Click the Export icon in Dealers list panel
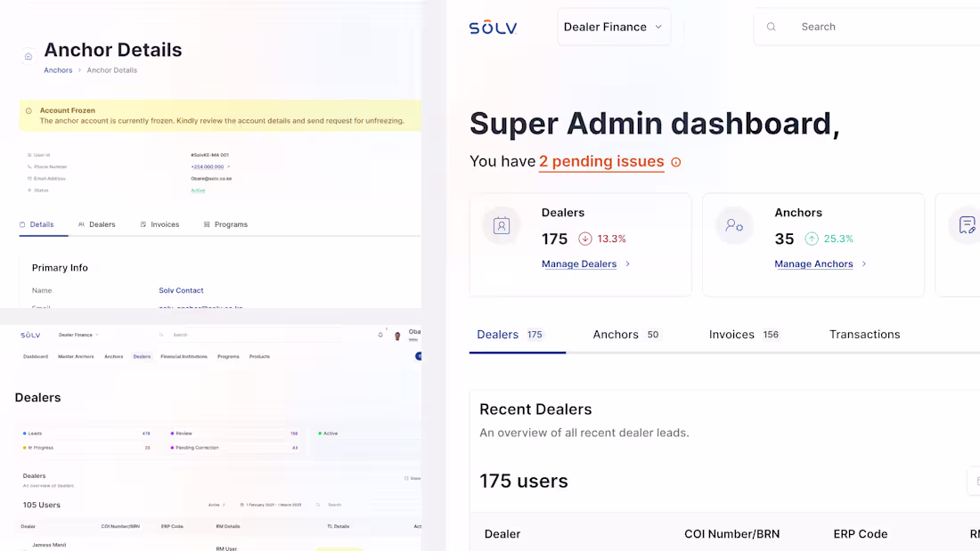The image size is (980, 551). (406, 479)
